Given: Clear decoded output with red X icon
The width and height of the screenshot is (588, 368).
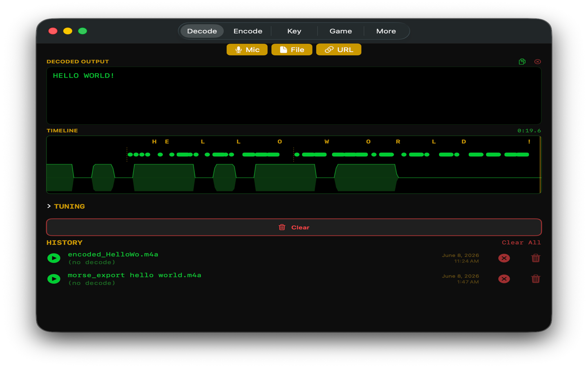Looking at the screenshot, I should pyautogui.click(x=537, y=62).
